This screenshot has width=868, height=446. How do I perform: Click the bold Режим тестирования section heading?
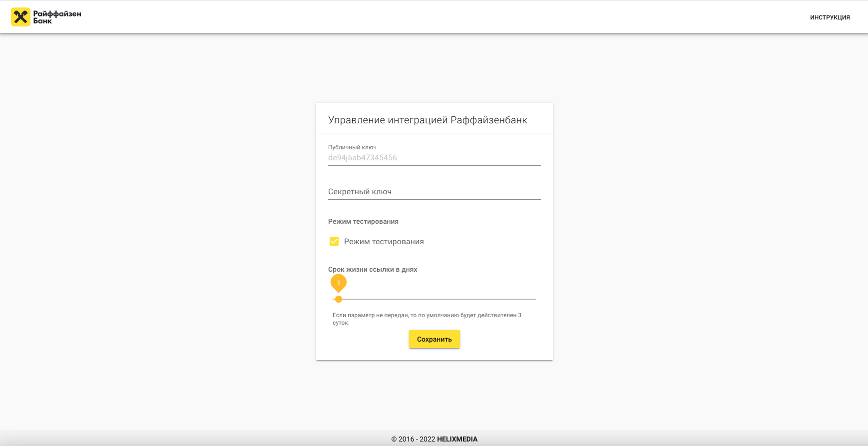click(363, 221)
